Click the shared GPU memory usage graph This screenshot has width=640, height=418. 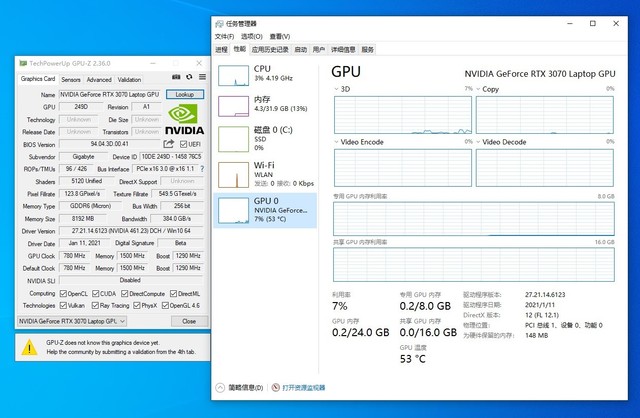pyautogui.click(x=473, y=265)
